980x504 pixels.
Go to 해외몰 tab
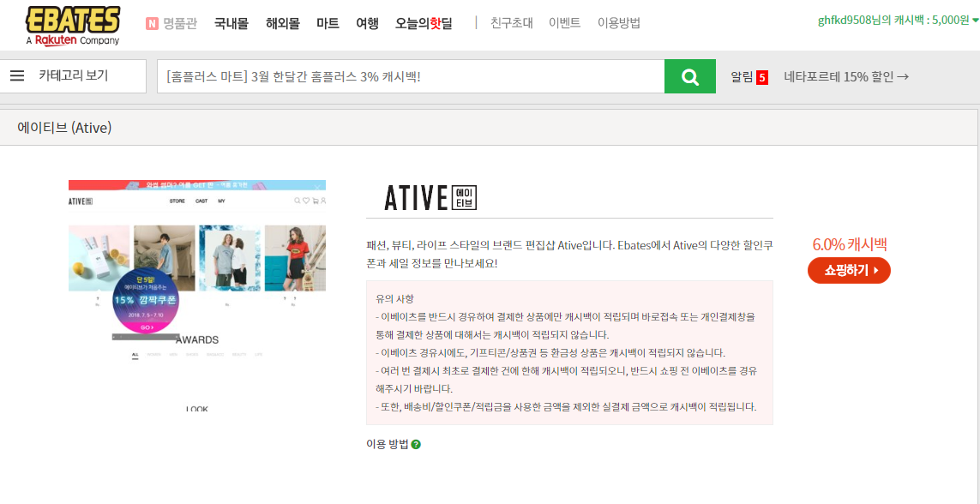pyautogui.click(x=282, y=24)
